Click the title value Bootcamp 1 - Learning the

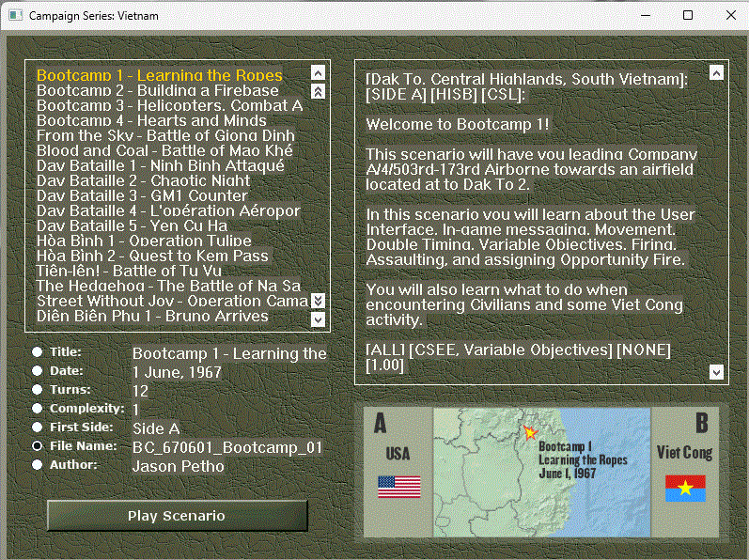click(x=229, y=353)
